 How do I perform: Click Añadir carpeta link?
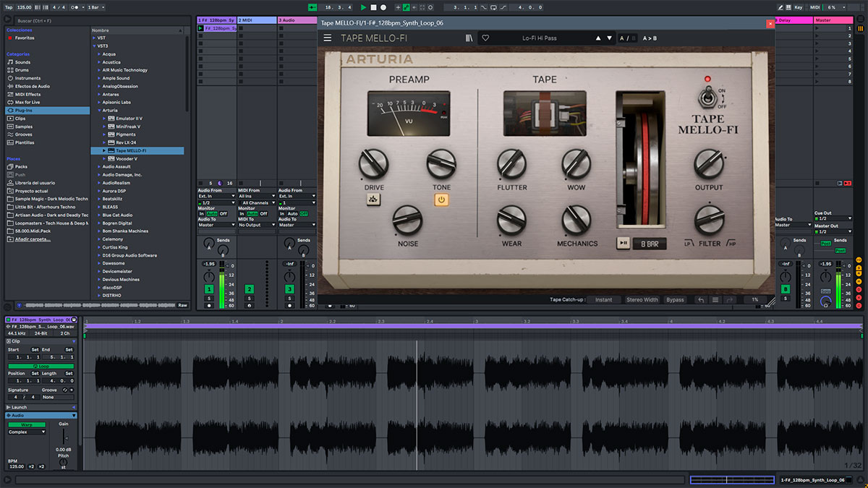[x=33, y=239]
